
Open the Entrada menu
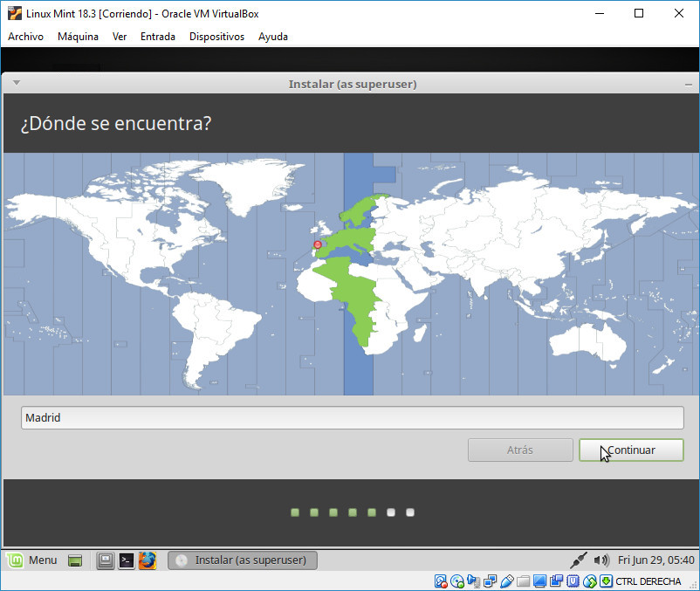tap(158, 37)
